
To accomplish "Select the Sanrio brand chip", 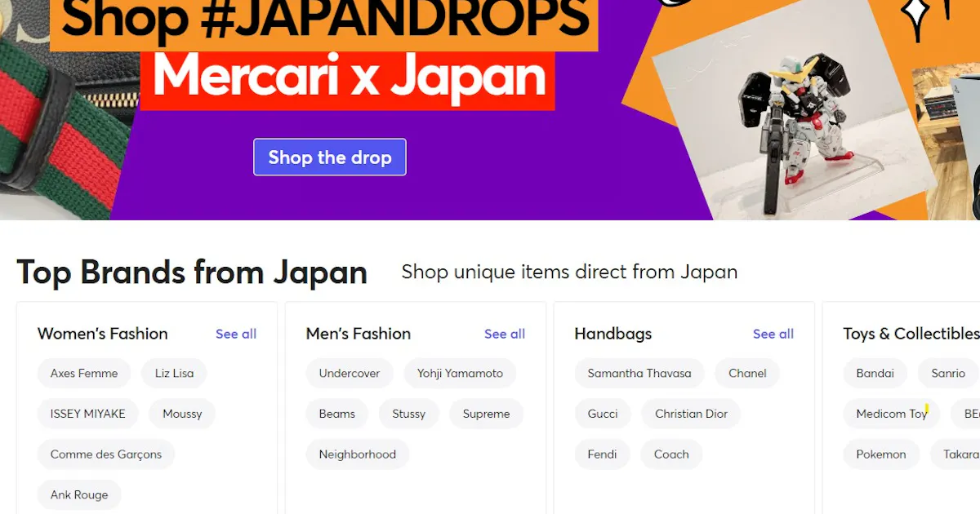I will point(948,374).
